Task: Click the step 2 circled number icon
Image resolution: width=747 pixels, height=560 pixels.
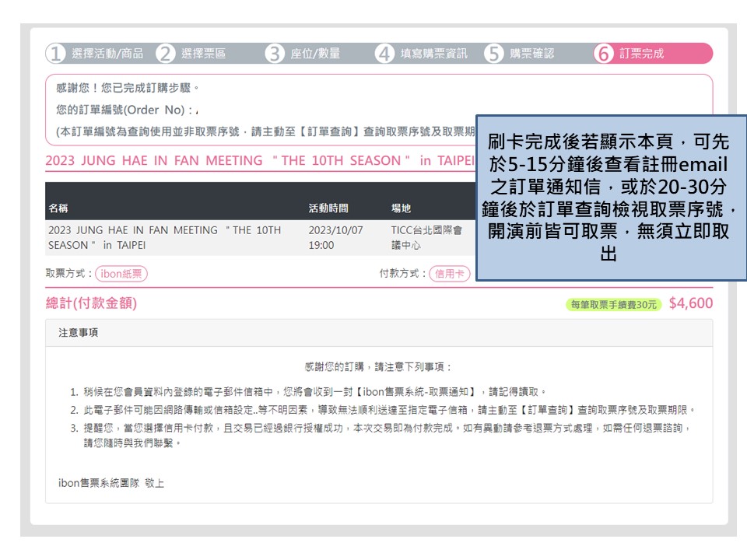Action: pos(165,54)
